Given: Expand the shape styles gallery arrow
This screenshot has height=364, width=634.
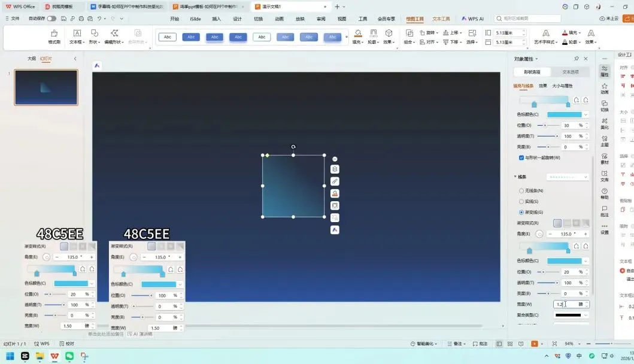Looking at the screenshot, I should coord(347,37).
